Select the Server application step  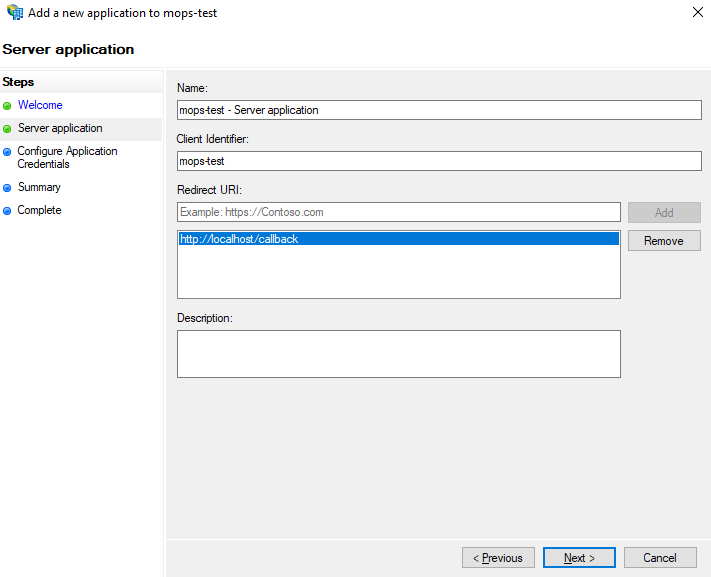[x=60, y=128]
